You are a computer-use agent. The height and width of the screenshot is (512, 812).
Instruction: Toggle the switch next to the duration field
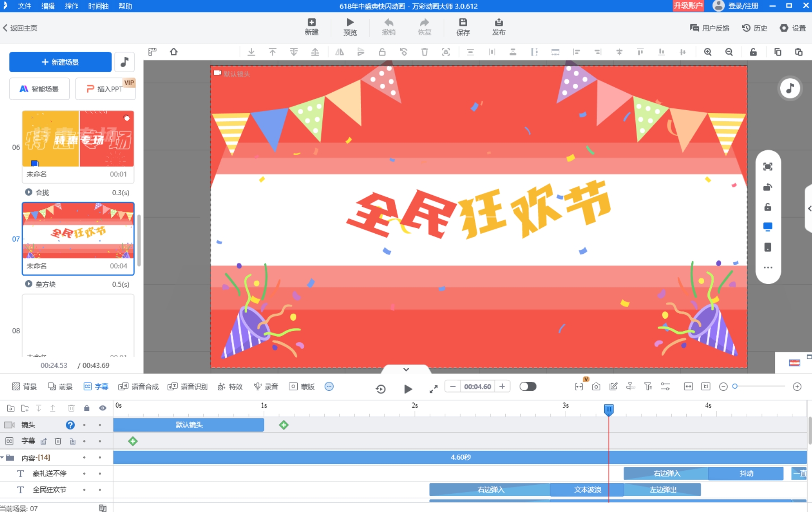[x=528, y=386]
